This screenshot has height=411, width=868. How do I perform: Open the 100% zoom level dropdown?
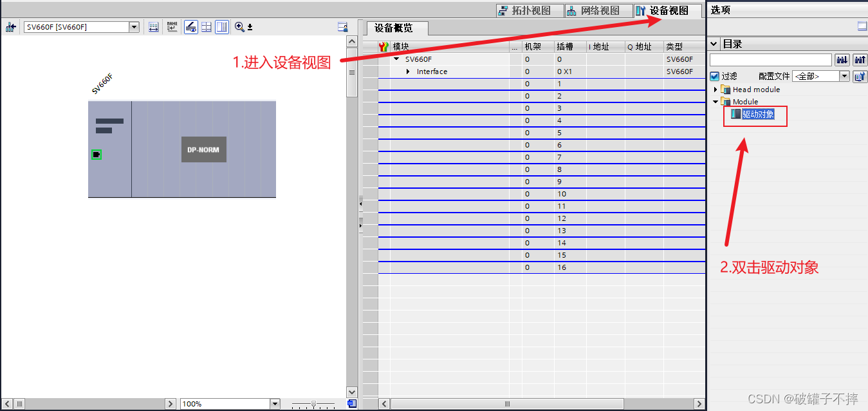(x=275, y=404)
